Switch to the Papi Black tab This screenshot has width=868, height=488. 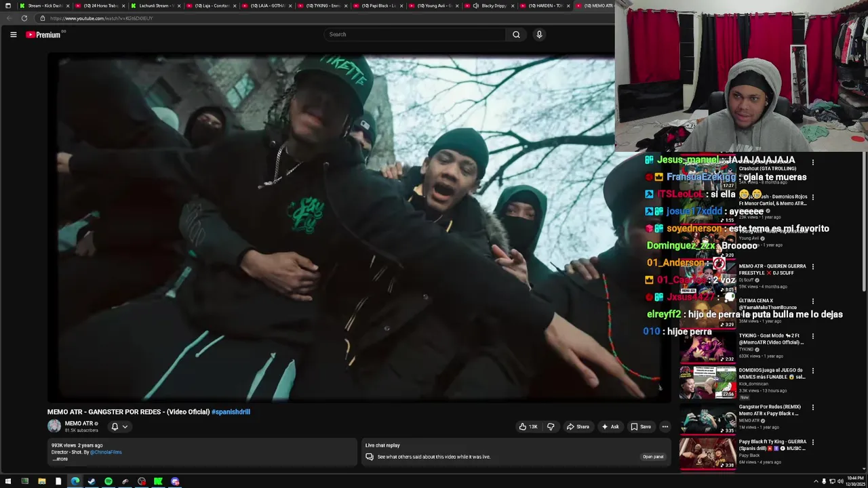pyautogui.click(x=378, y=5)
